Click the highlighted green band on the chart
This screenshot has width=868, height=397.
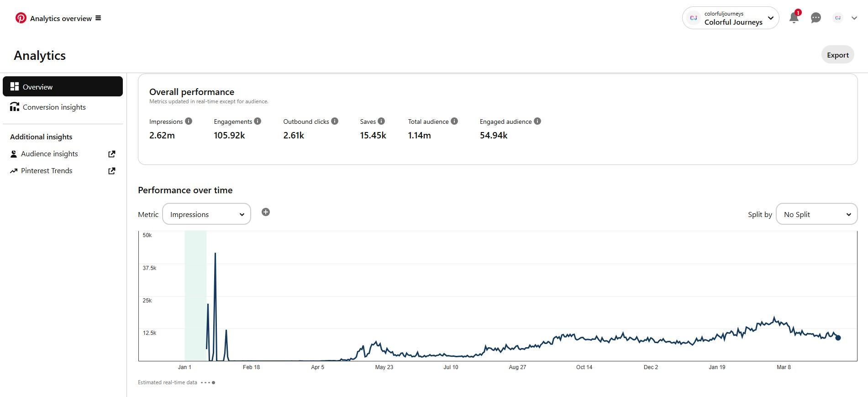coord(195,296)
